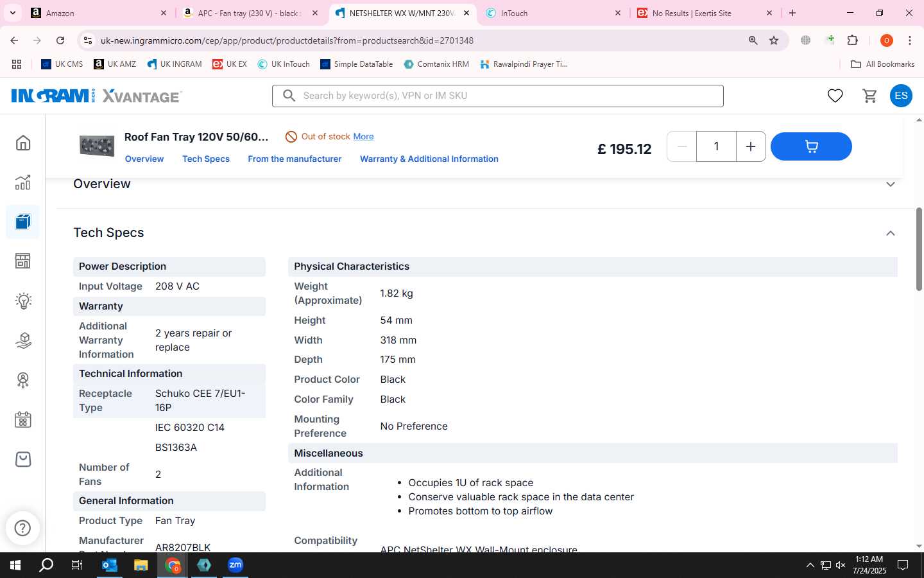Click the page vertical scrollbar thumb
924x578 pixels.
919,249
